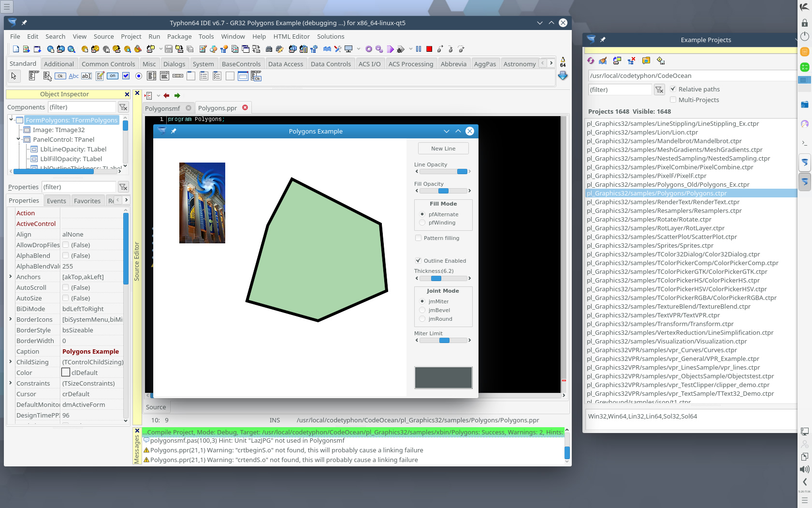Collapse the PanelControl: TPanel tree node
Image resolution: width=812 pixels, height=508 pixels.
(x=19, y=139)
